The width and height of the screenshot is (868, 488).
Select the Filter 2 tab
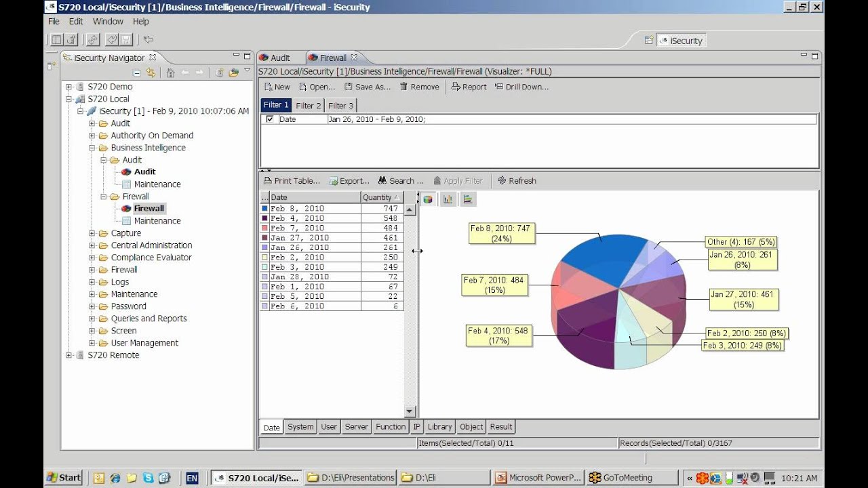click(309, 105)
